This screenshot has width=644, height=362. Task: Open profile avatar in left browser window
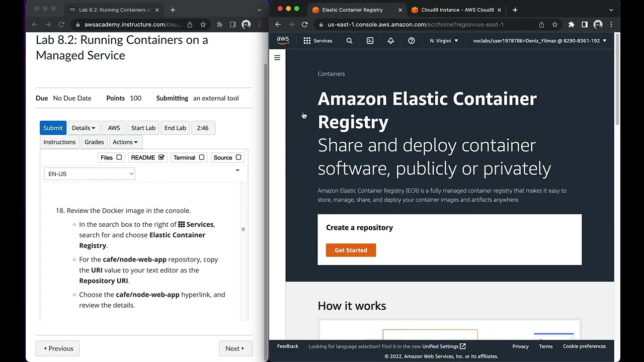tap(246, 24)
